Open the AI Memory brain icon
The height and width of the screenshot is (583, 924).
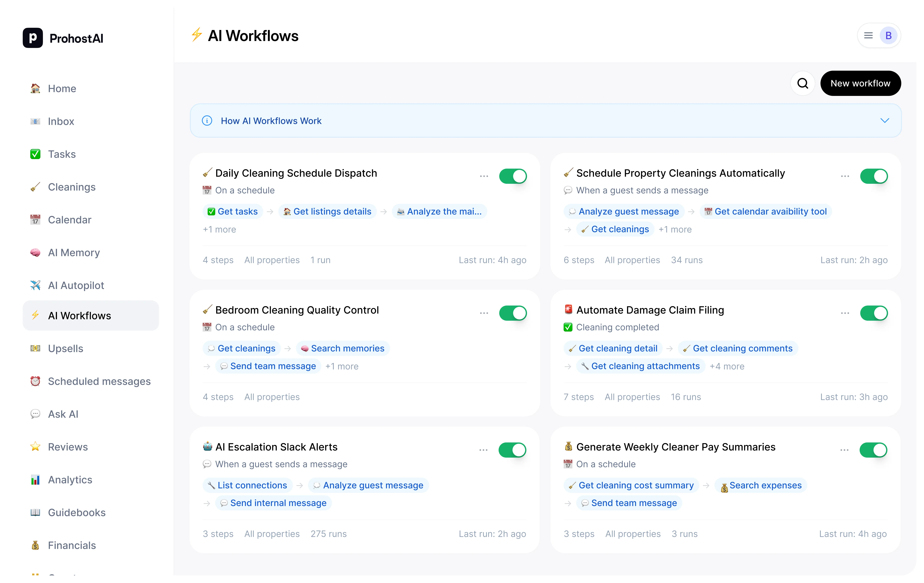coord(35,252)
